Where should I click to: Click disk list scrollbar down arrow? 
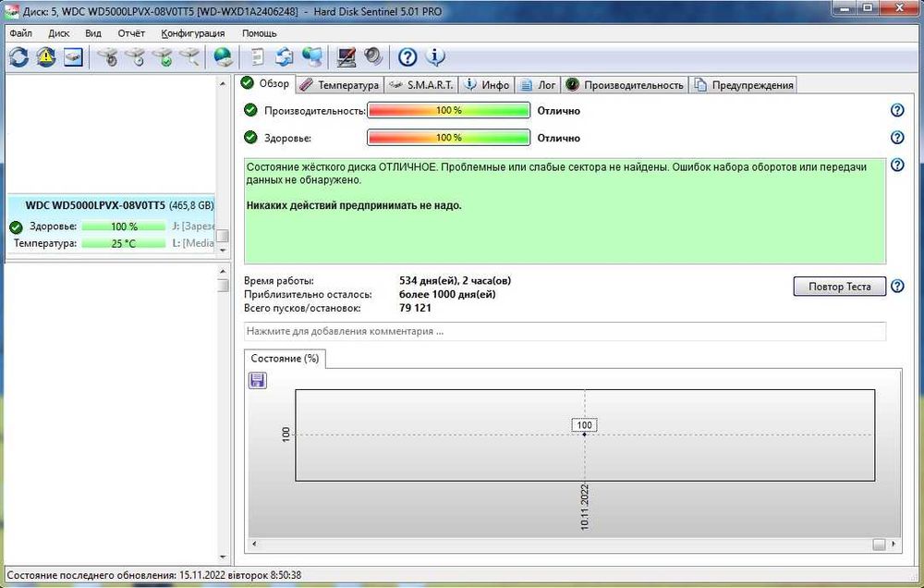[x=222, y=250]
